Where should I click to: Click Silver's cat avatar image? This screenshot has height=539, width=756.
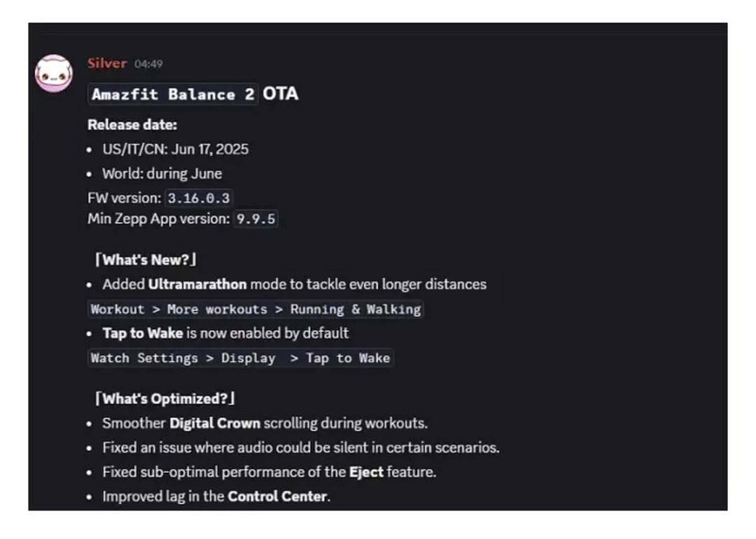pos(54,74)
